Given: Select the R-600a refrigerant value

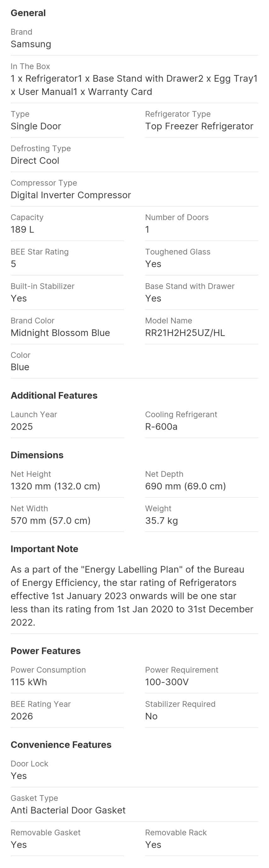Looking at the screenshot, I should coord(161,426).
